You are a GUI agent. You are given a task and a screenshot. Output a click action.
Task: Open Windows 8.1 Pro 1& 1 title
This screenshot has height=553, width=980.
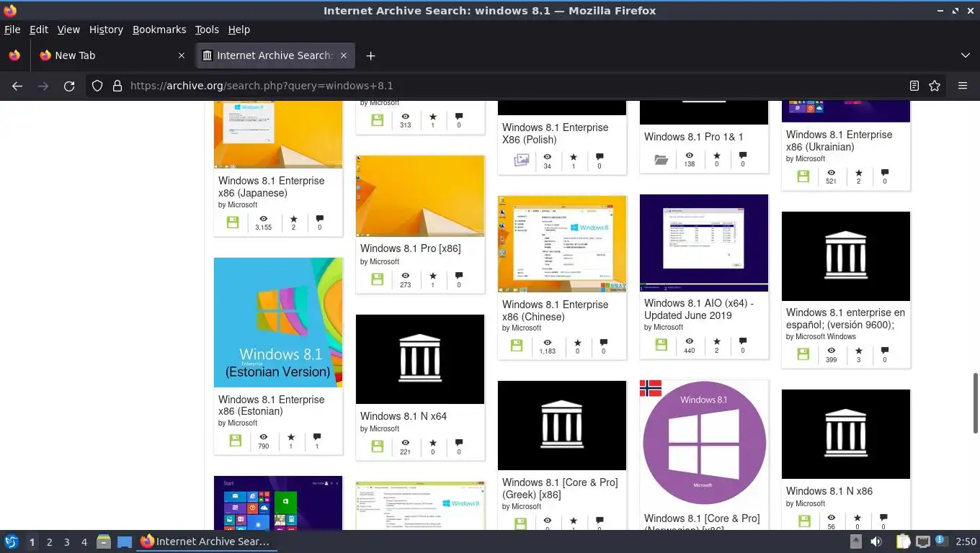coord(694,137)
